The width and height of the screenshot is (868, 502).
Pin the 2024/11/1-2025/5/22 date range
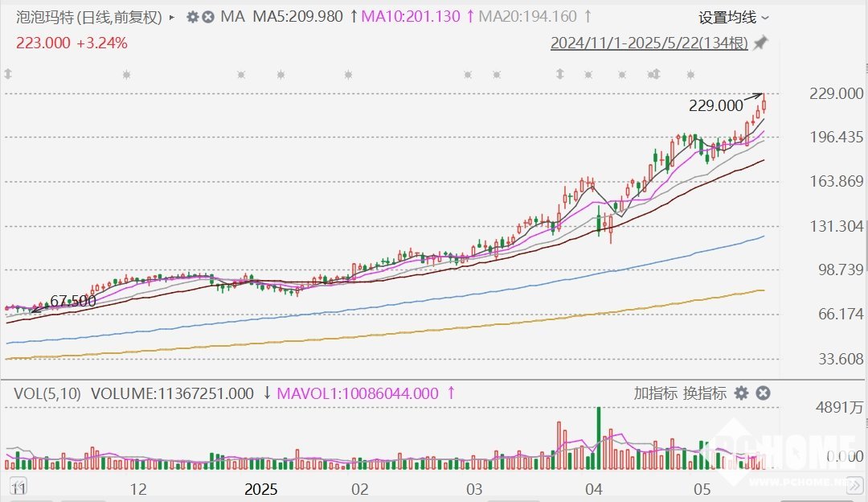tap(760, 43)
